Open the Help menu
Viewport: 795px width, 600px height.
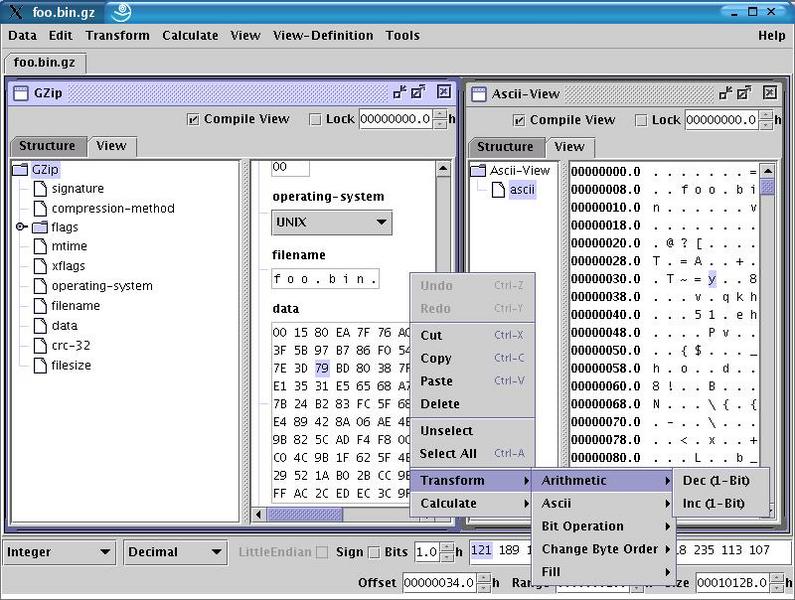click(771, 36)
